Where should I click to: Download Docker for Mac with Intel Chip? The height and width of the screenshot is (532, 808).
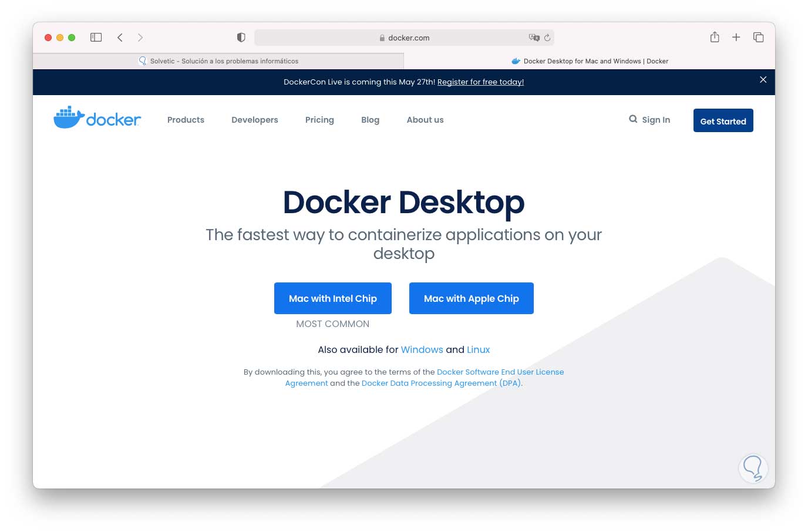coord(333,298)
